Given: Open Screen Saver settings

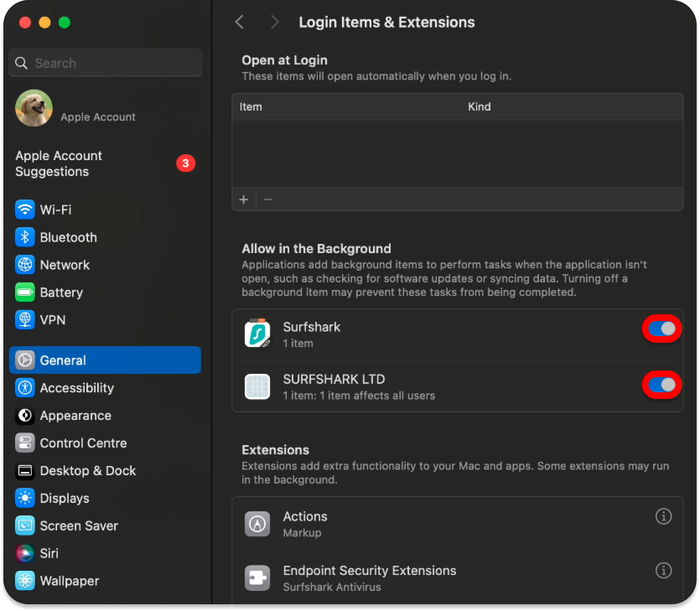Looking at the screenshot, I should [79, 526].
